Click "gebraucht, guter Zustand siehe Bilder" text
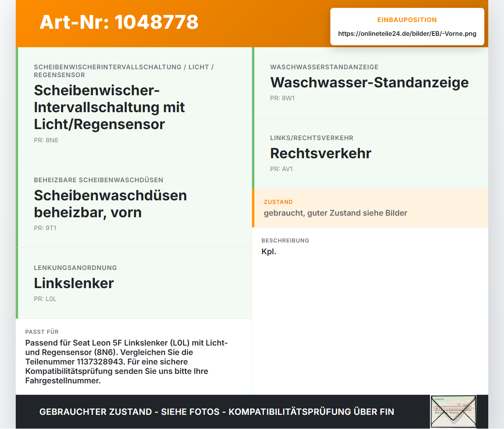The image size is (504, 429). click(x=335, y=213)
